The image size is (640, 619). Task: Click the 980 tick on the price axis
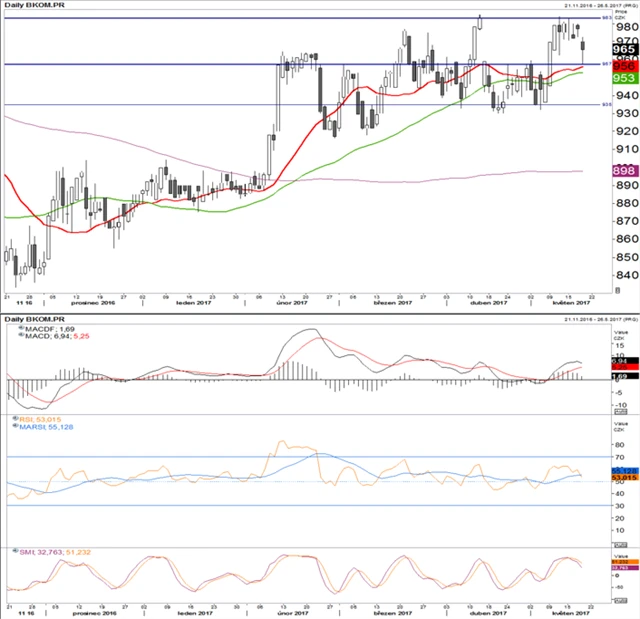(627, 27)
